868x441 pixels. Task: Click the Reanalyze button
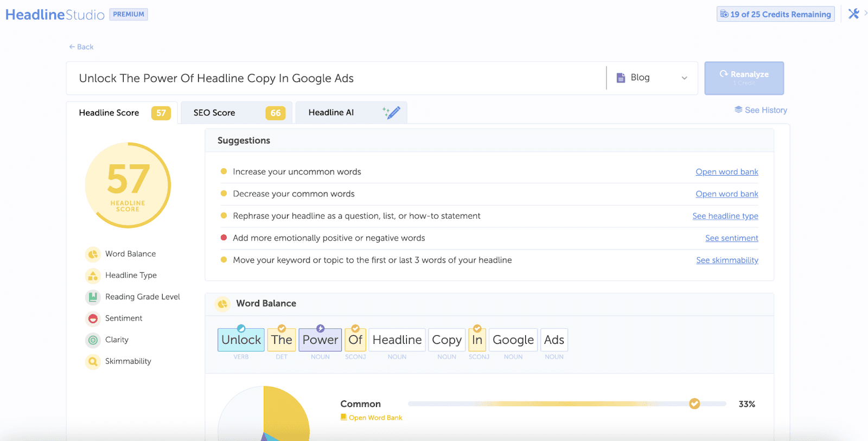tap(744, 78)
